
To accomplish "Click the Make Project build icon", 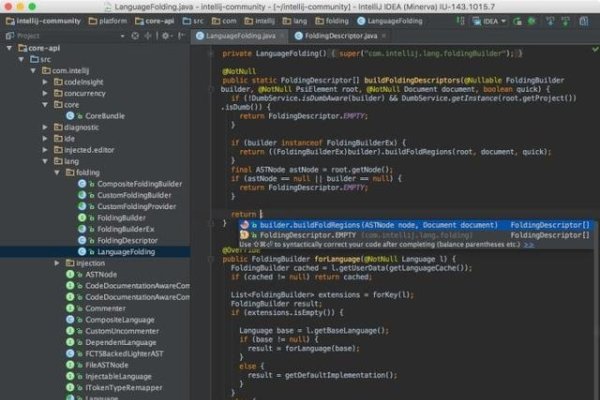I will [x=460, y=21].
